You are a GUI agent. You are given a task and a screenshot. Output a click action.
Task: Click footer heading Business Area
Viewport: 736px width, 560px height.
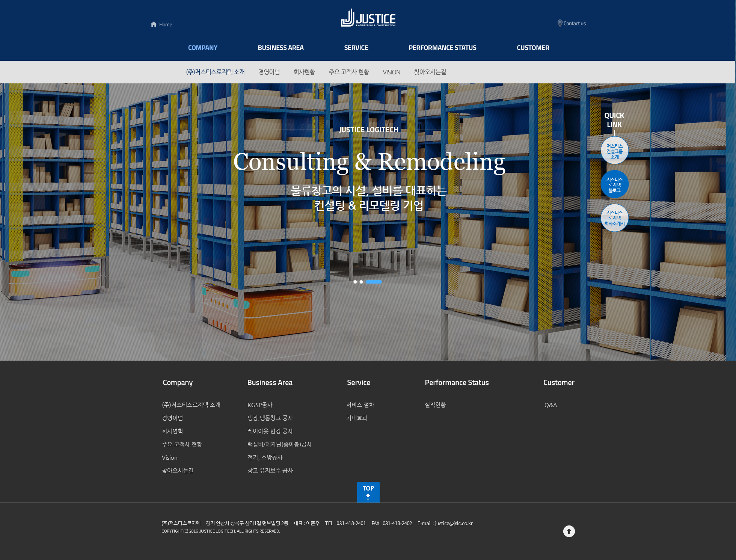tap(270, 382)
